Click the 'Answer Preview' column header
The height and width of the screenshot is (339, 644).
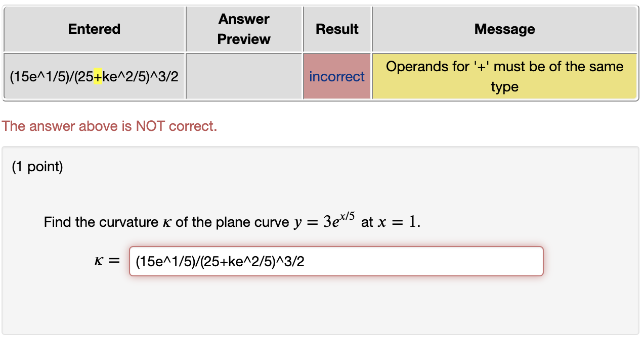(x=243, y=29)
